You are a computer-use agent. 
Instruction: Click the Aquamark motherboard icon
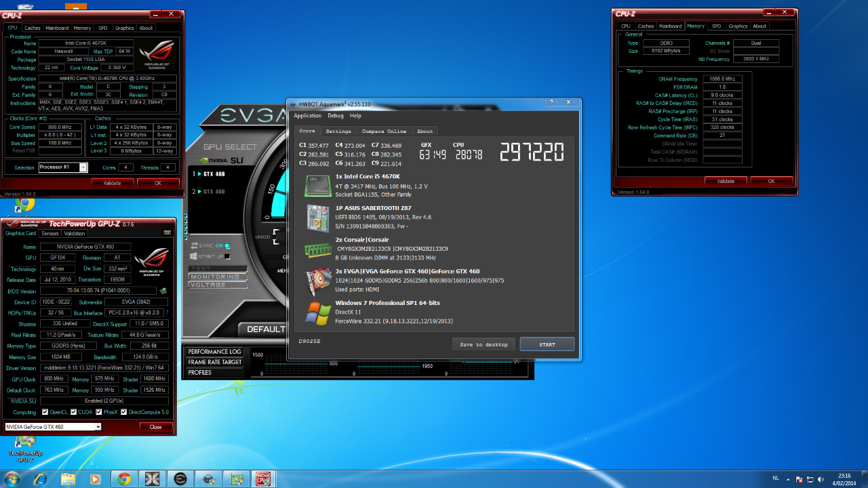317,217
